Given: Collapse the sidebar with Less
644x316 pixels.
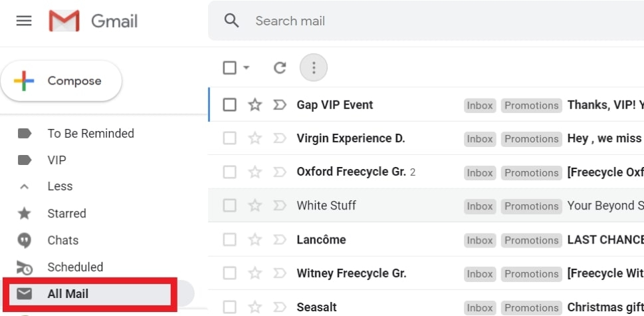Looking at the screenshot, I should coord(60,186).
